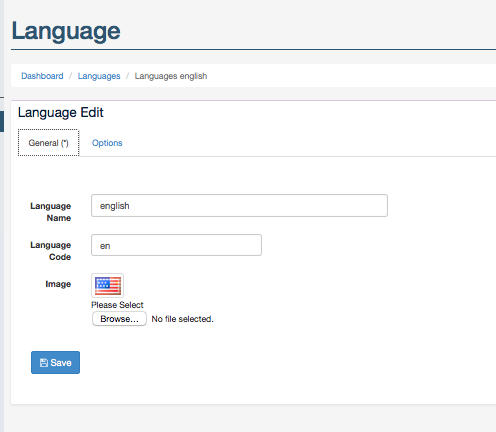Click the Please Select text under flag

117,305
